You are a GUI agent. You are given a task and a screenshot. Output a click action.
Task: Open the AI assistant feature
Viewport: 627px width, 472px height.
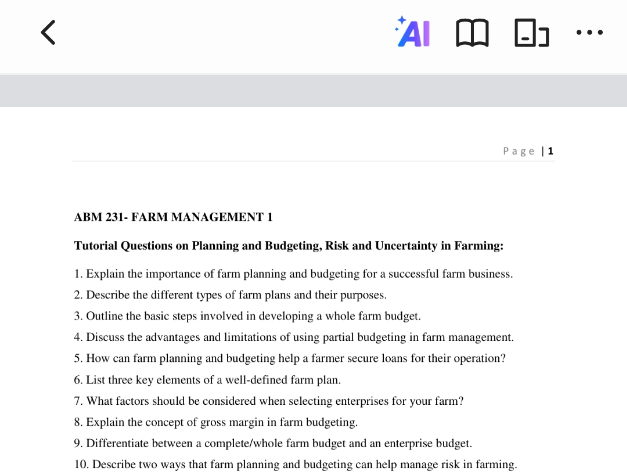click(412, 32)
